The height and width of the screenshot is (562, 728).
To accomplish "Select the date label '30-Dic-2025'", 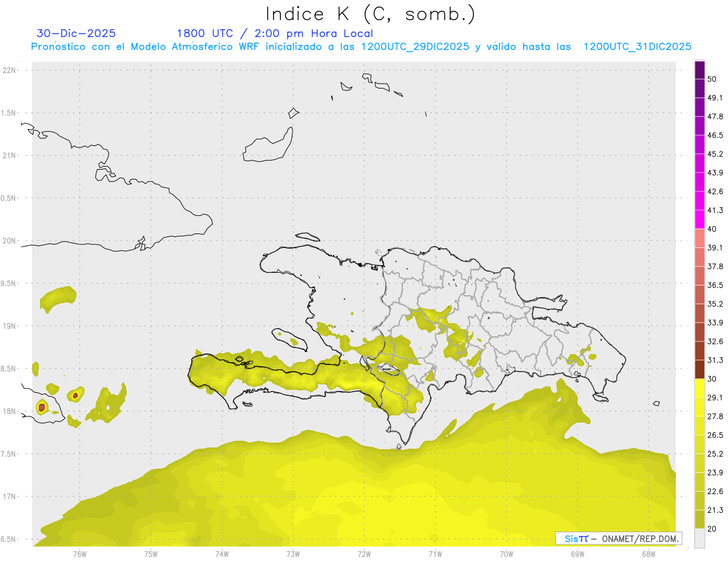I will pos(76,33).
